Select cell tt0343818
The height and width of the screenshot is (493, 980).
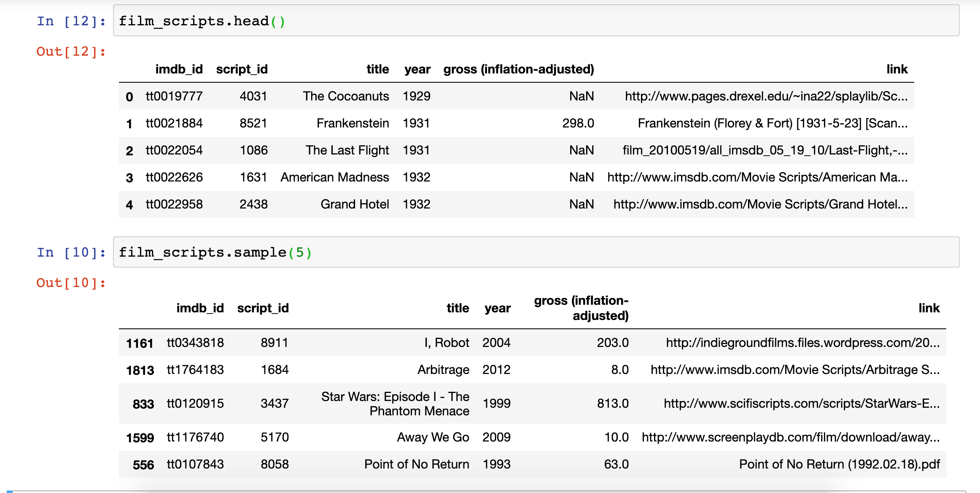pyautogui.click(x=195, y=343)
